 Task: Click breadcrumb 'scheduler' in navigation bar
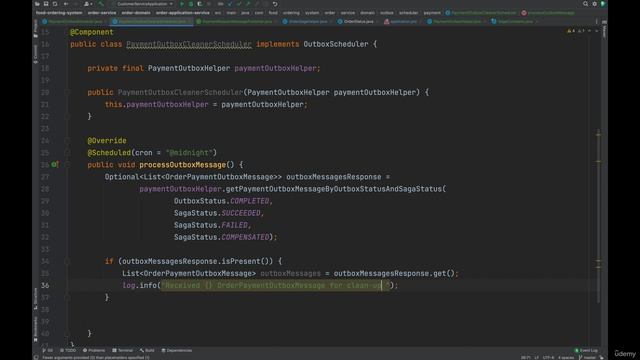click(408, 13)
